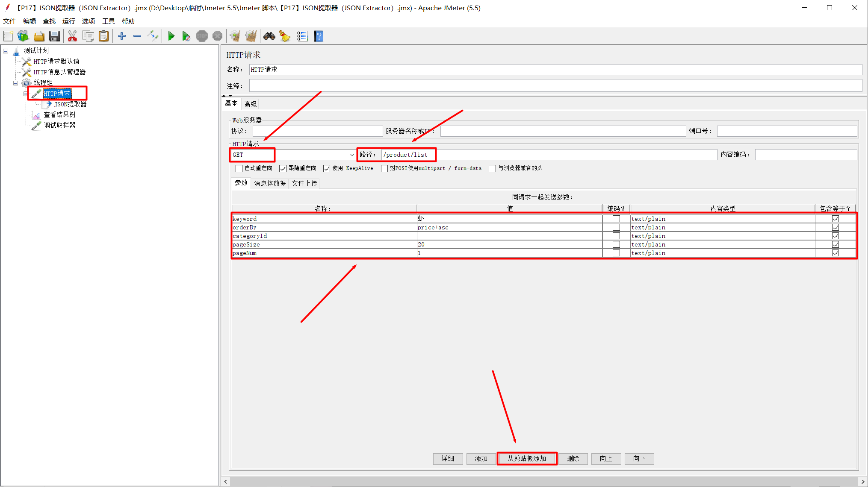
Task: Select HTTP信息头管理器 in tree
Action: (x=60, y=72)
